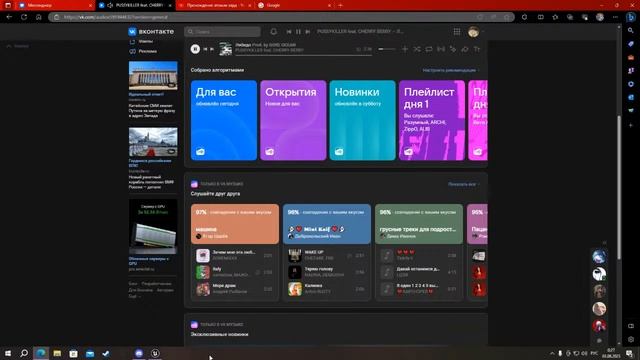Open the Mail app from taskbar
The width and height of the screenshot is (640, 360).
tap(90, 353)
